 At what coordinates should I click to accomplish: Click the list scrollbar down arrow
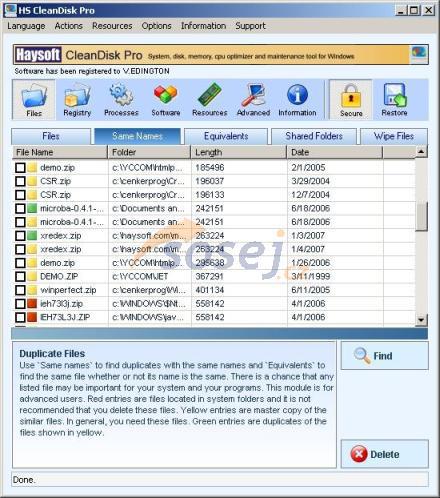pos(421,320)
